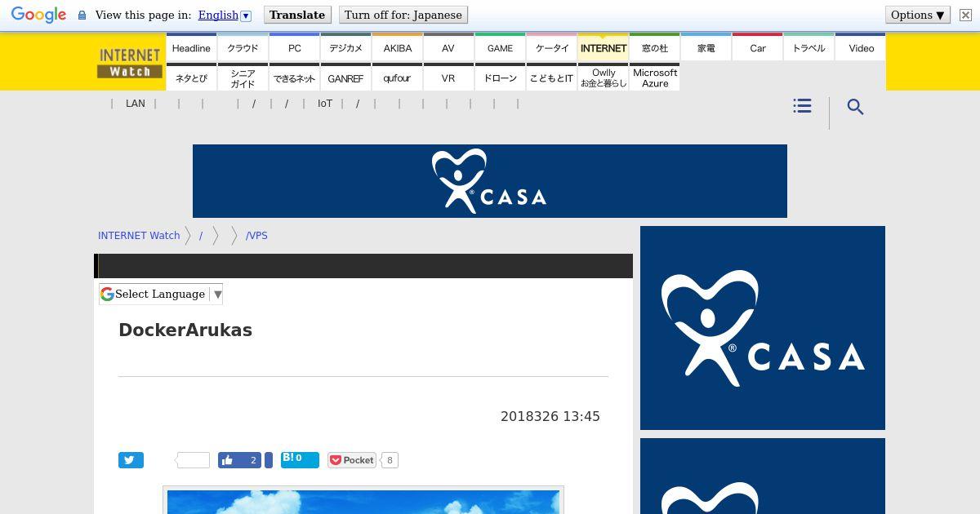The height and width of the screenshot is (514, 980).
Task: Go to the Video tab
Action: (861, 48)
